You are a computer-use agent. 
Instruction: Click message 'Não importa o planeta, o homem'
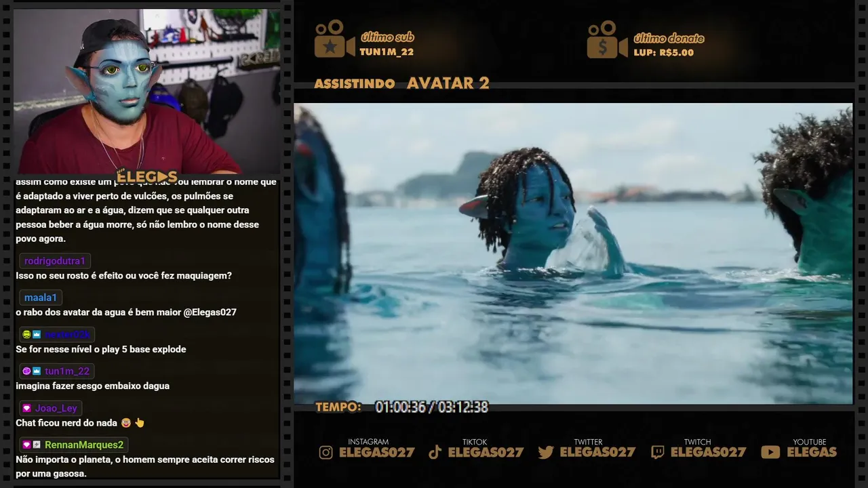pyautogui.click(x=145, y=466)
